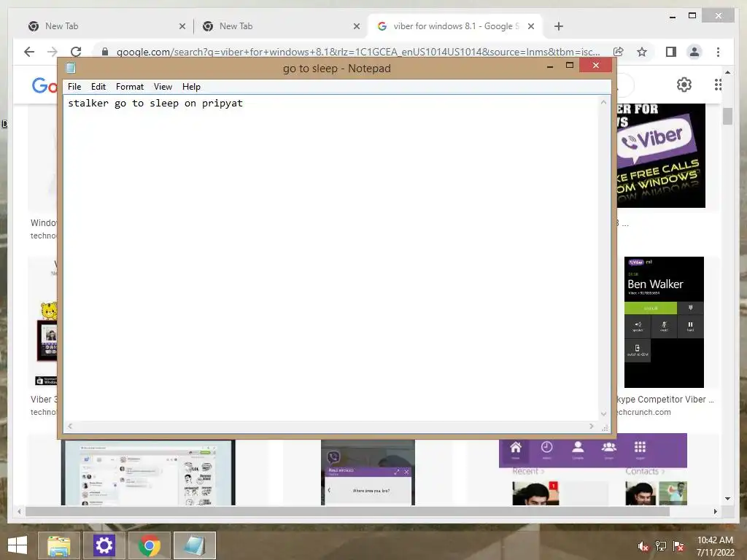Open the Skype Competitor Viber result link
Screen dimensions: 747x560
tap(665, 400)
